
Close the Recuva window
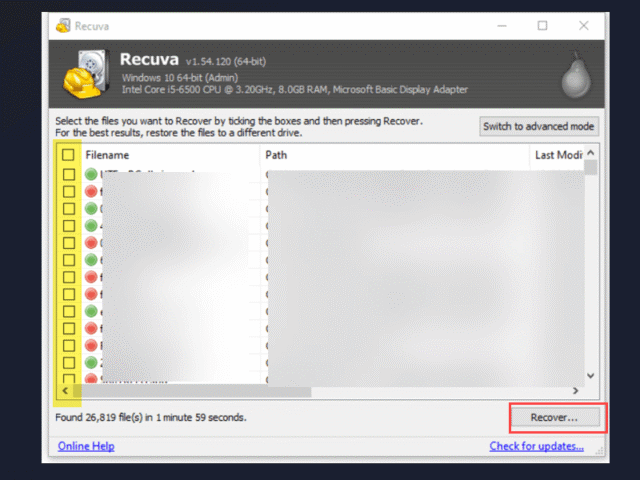click(584, 26)
